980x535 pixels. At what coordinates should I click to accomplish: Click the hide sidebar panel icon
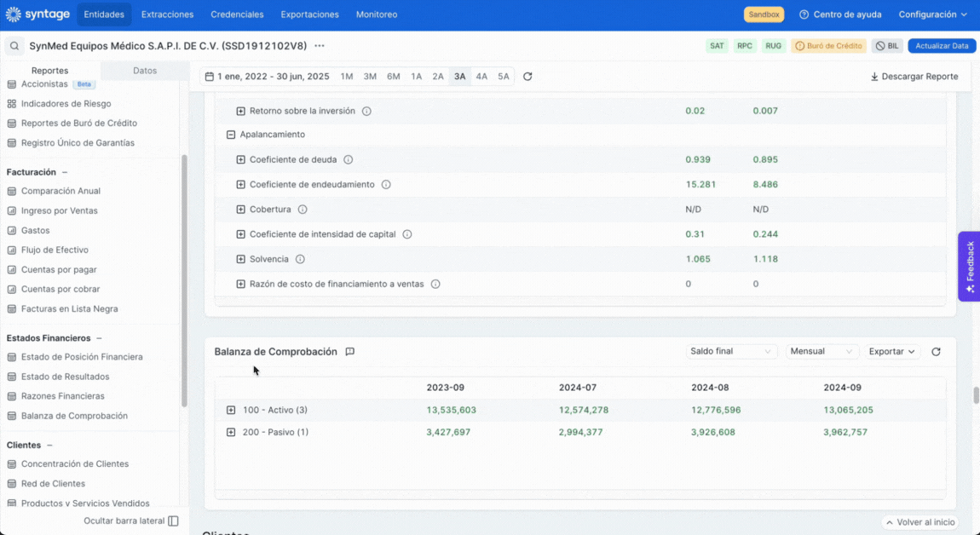174,521
